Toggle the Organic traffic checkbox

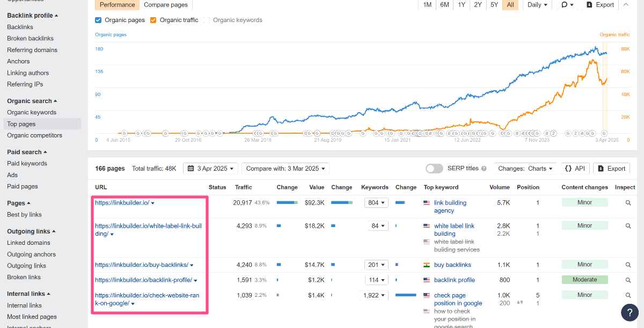pos(153,20)
